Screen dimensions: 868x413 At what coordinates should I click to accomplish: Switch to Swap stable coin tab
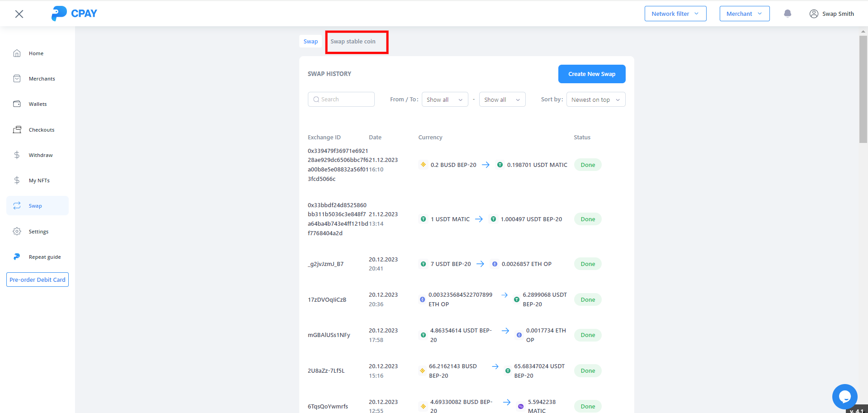click(353, 42)
